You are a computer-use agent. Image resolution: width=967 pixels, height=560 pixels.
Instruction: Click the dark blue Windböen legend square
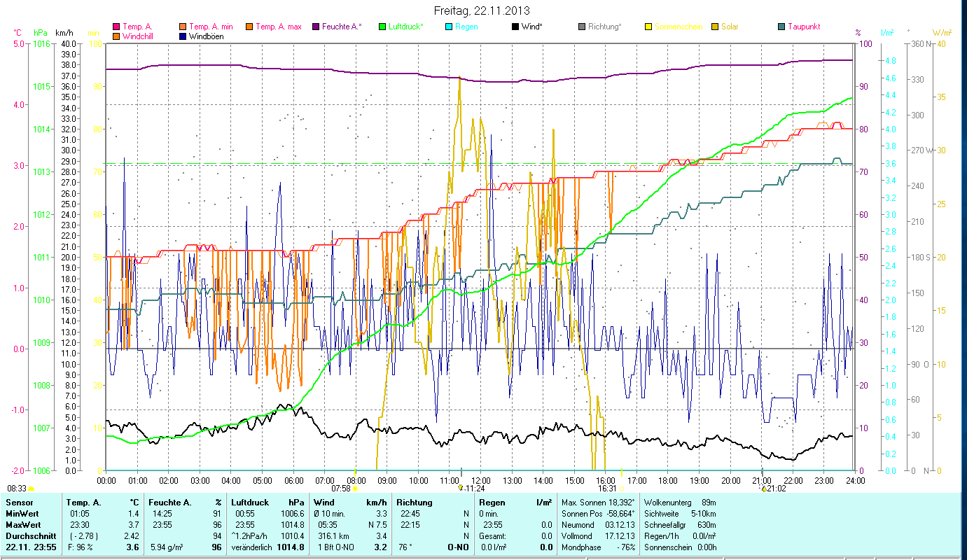click(183, 36)
